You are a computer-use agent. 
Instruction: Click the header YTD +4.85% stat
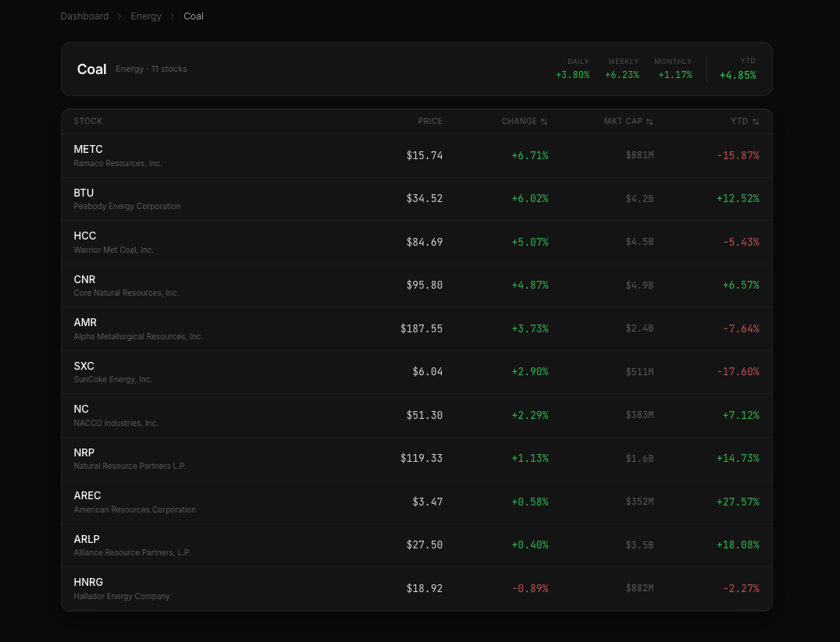click(x=739, y=69)
